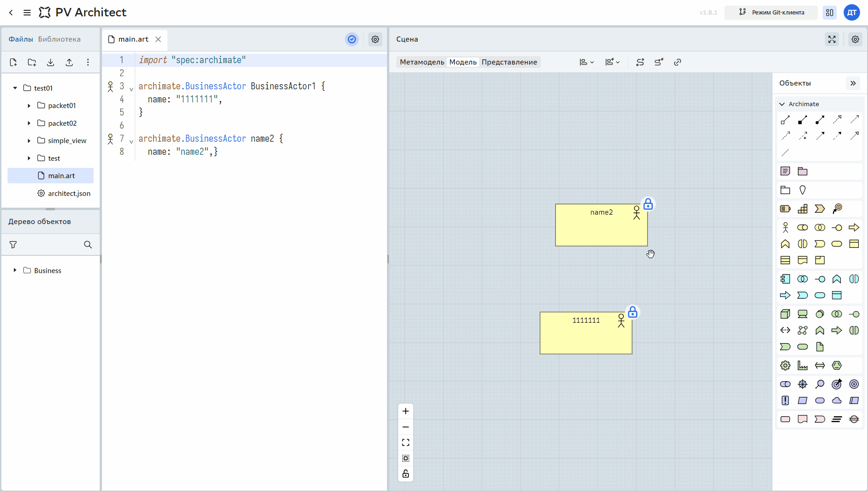Image resolution: width=868 pixels, height=492 pixels.
Task: Expand the Business node in object tree
Action: coord(15,270)
